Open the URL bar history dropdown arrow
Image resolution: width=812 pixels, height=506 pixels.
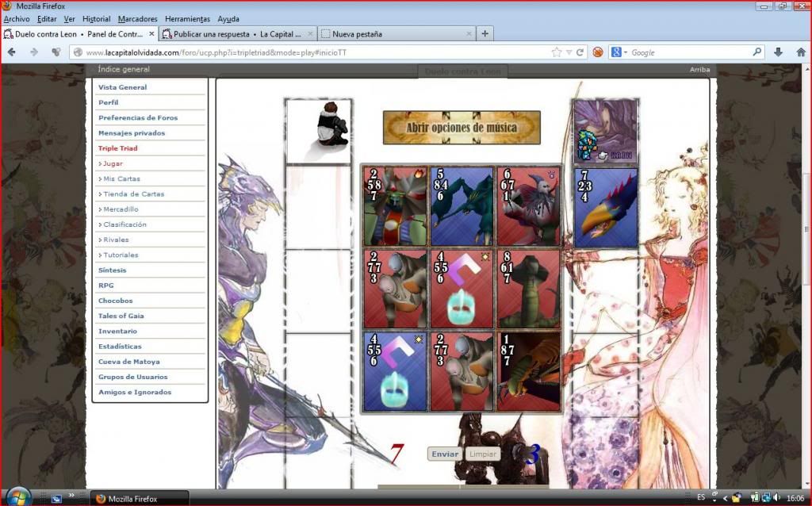click(x=569, y=52)
